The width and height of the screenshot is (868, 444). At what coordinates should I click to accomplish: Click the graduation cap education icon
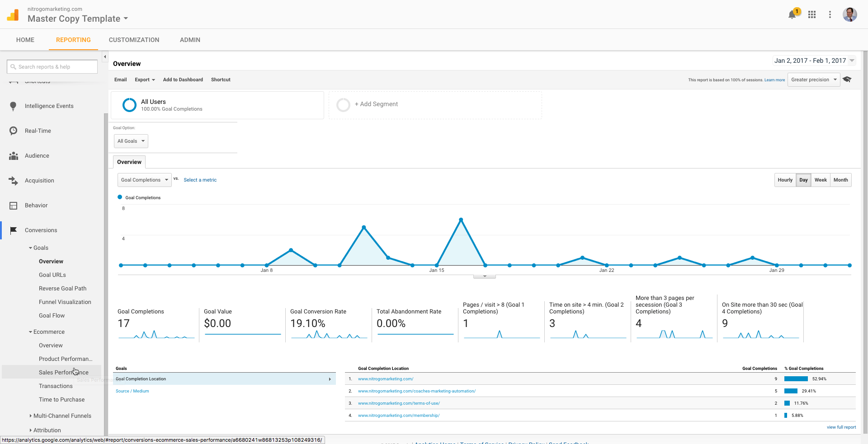[847, 79]
